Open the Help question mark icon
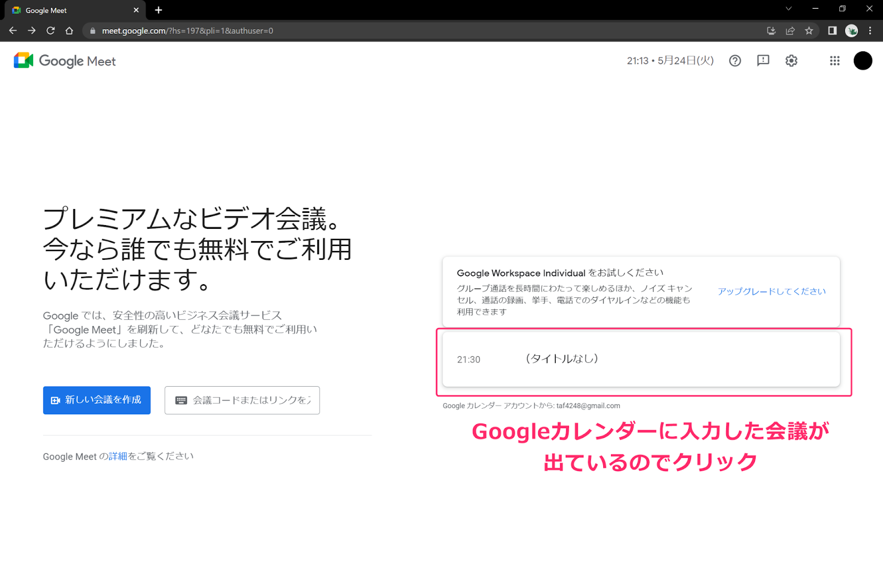Screen dimensions: 883x588 (735, 61)
